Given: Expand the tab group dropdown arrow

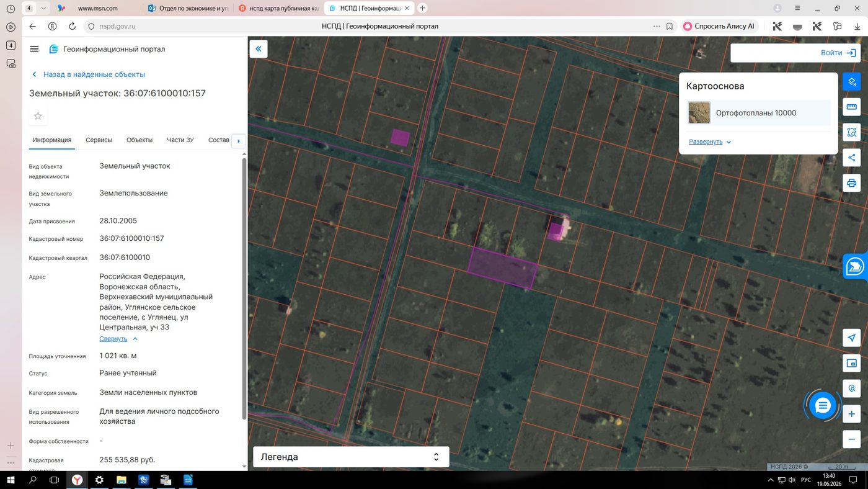Looking at the screenshot, I should click(x=43, y=8).
